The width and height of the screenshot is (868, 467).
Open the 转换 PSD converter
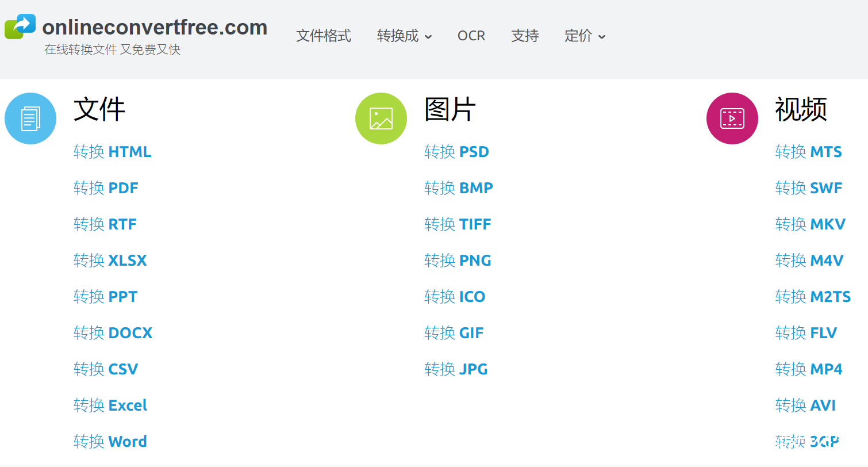(x=458, y=151)
